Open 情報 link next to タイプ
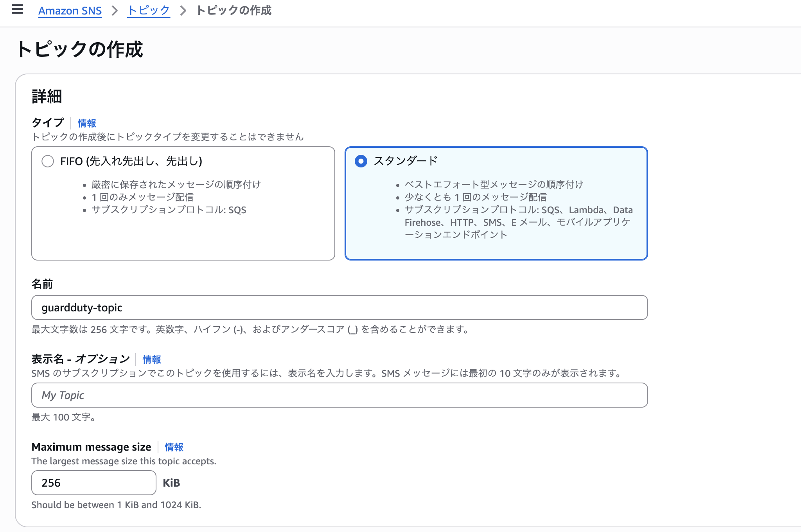The width and height of the screenshot is (801, 532). point(87,123)
